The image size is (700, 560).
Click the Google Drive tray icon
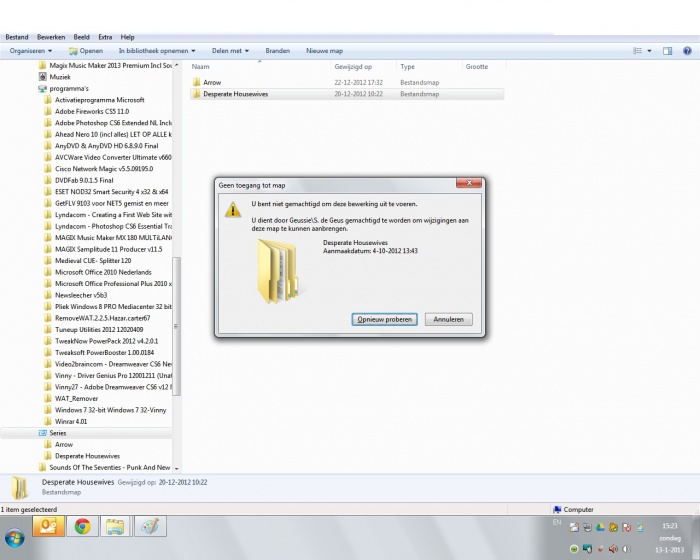pos(600,528)
